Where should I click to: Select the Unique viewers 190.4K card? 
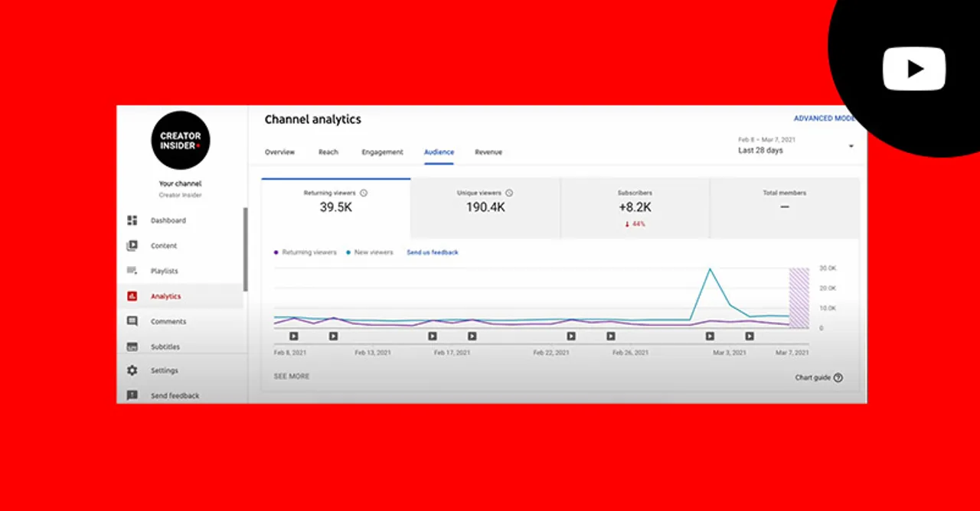[x=485, y=208]
